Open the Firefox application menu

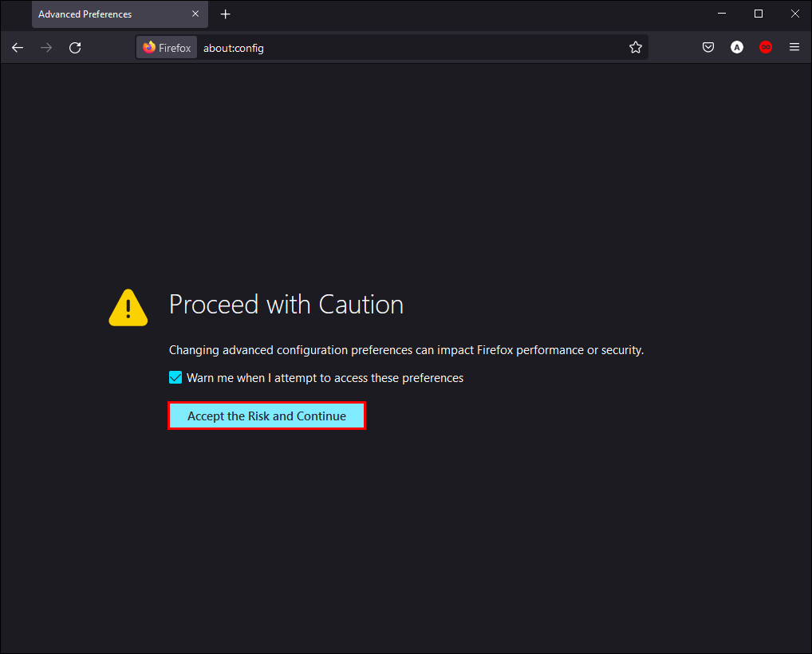coord(794,48)
